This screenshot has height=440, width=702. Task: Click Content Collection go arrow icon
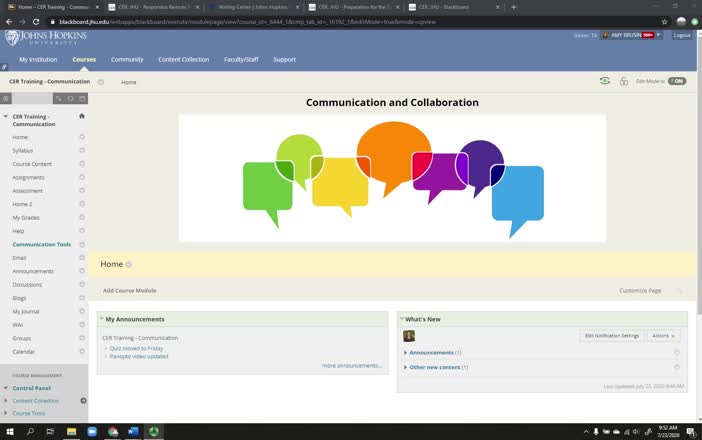coord(83,401)
